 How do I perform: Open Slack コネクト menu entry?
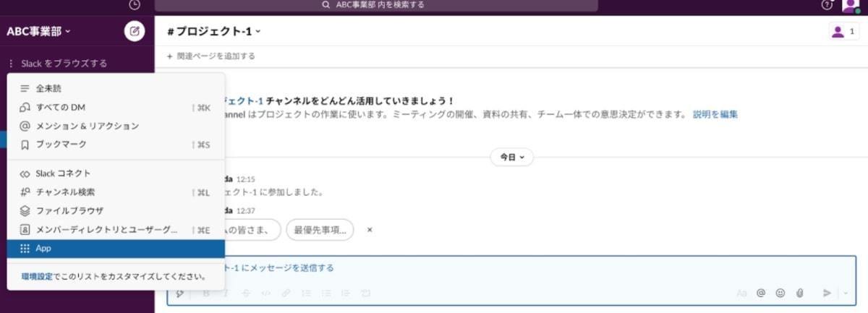point(116,173)
